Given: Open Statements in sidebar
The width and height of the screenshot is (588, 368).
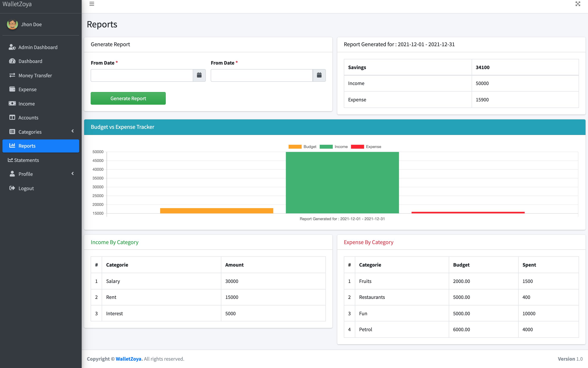Looking at the screenshot, I should (41, 160).
